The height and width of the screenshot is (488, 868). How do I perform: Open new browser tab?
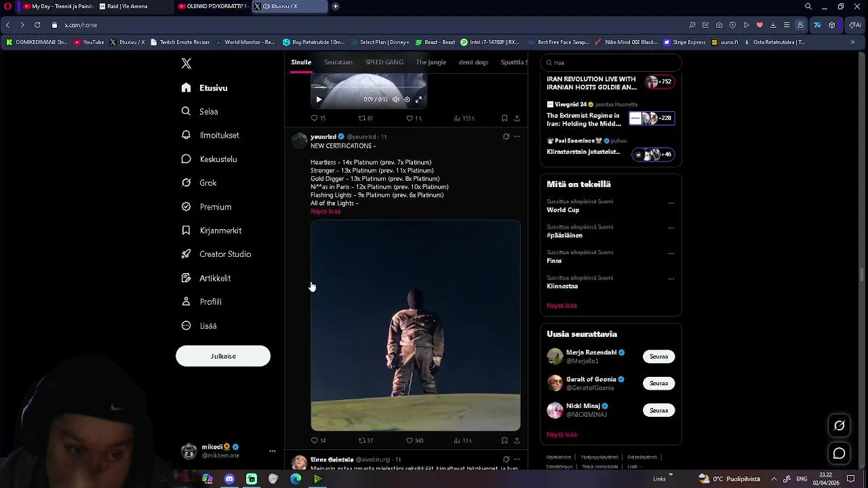tap(335, 6)
